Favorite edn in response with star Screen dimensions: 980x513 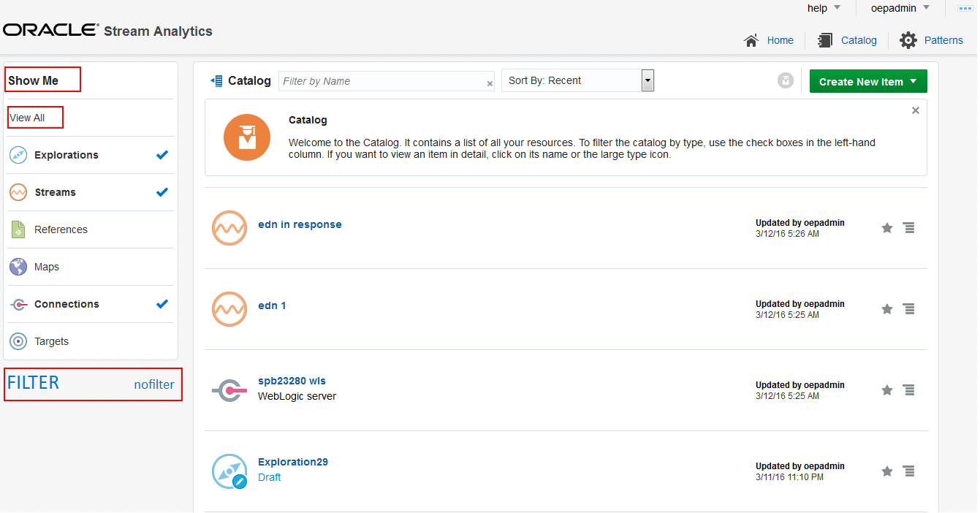coord(887,228)
